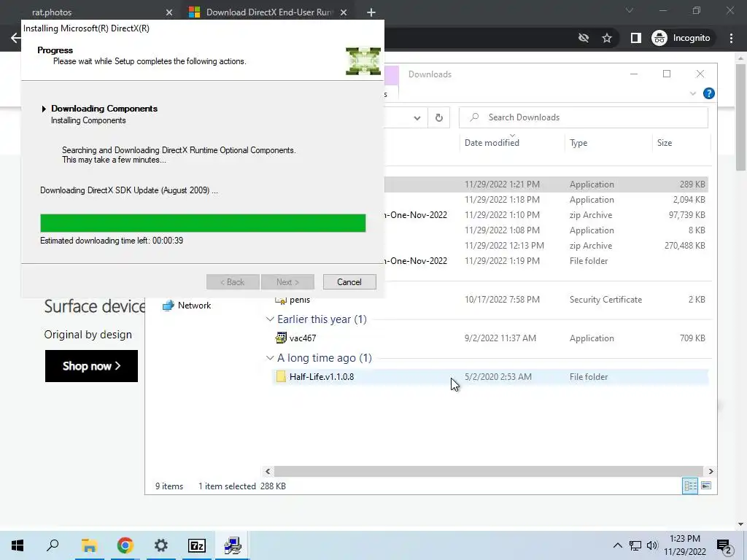The width and height of the screenshot is (747, 560).
Task: Select the 2,094 KB Application row
Action: click(546, 200)
